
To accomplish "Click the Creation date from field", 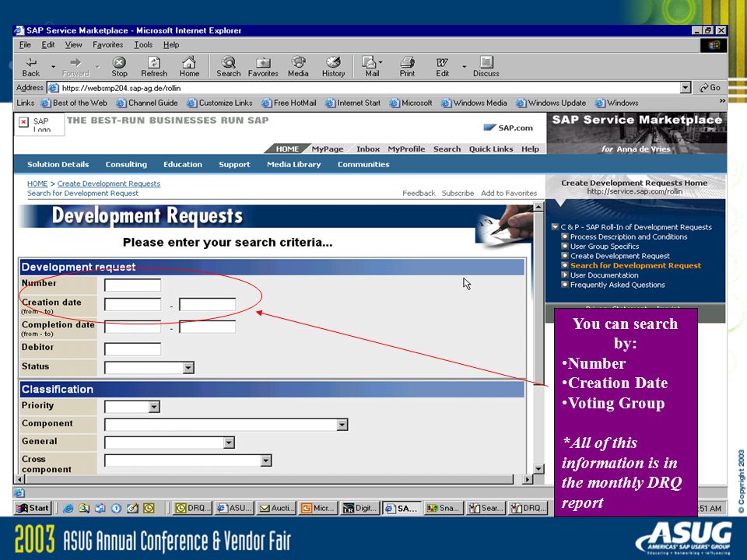I will pos(132,304).
